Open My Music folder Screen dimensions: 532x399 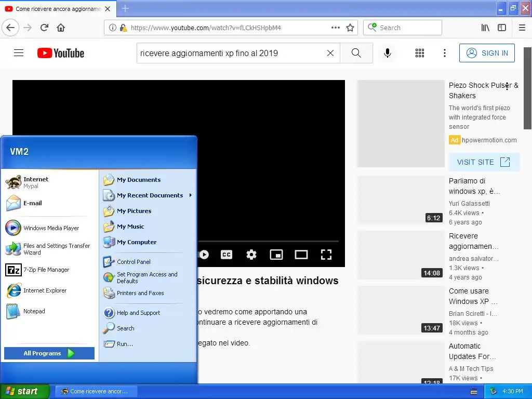[148, 227]
